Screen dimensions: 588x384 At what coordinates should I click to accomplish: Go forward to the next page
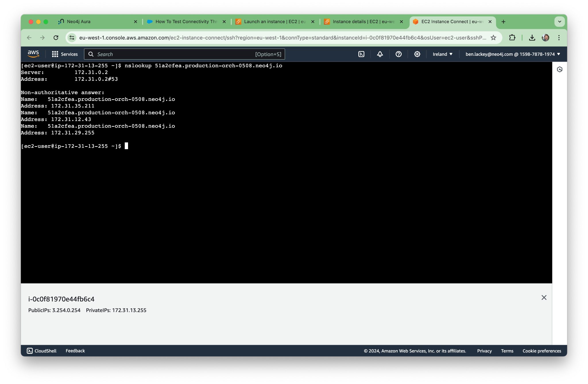point(42,38)
